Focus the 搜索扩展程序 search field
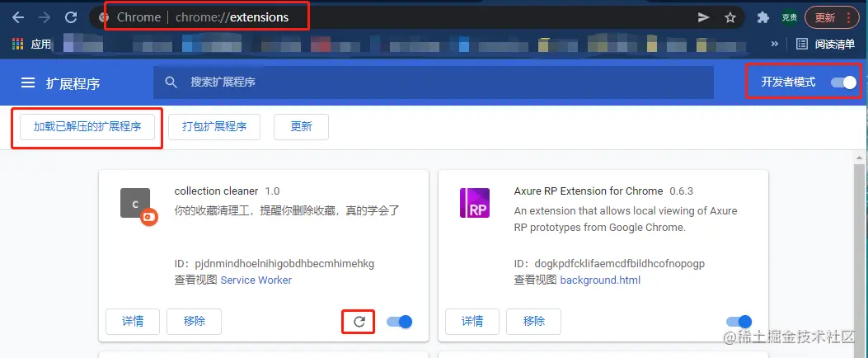Screen dimensions: 868x358 click(434, 82)
